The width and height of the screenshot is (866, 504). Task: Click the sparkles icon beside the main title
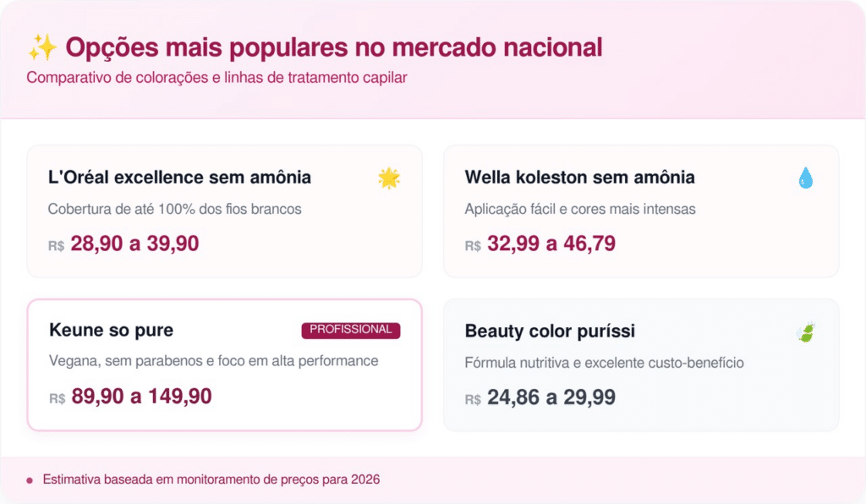[41, 48]
